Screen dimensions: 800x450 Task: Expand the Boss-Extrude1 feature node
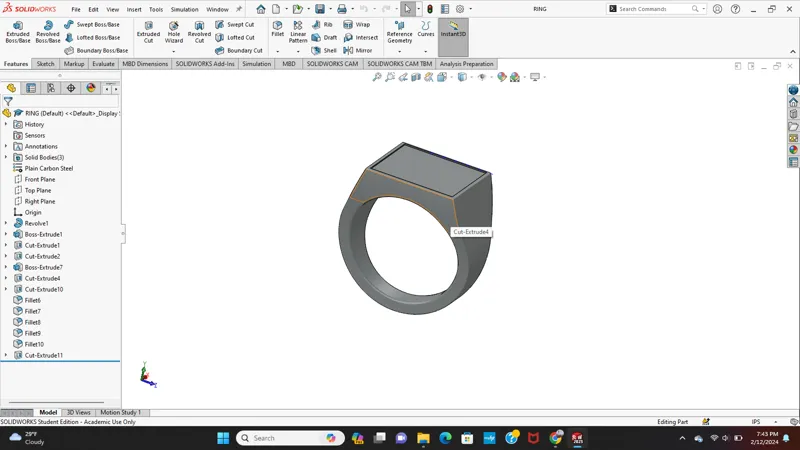(6, 234)
